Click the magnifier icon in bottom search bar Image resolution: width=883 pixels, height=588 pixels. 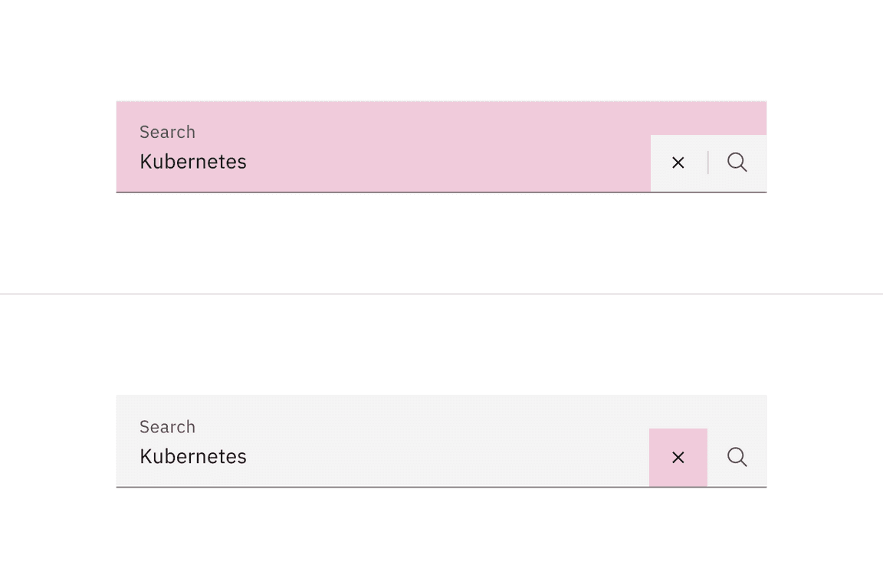[737, 457]
